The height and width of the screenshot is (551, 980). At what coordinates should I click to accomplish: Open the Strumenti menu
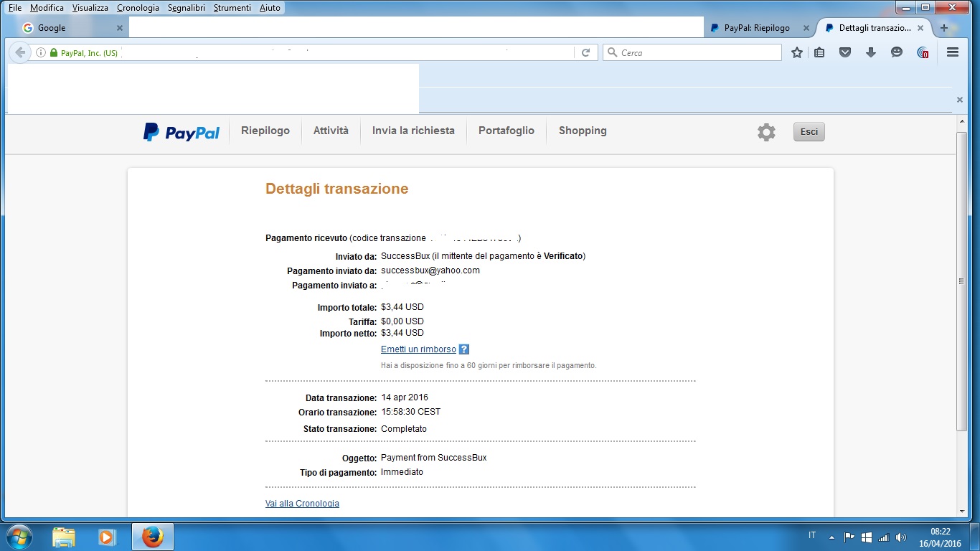[x=232, y=8]
